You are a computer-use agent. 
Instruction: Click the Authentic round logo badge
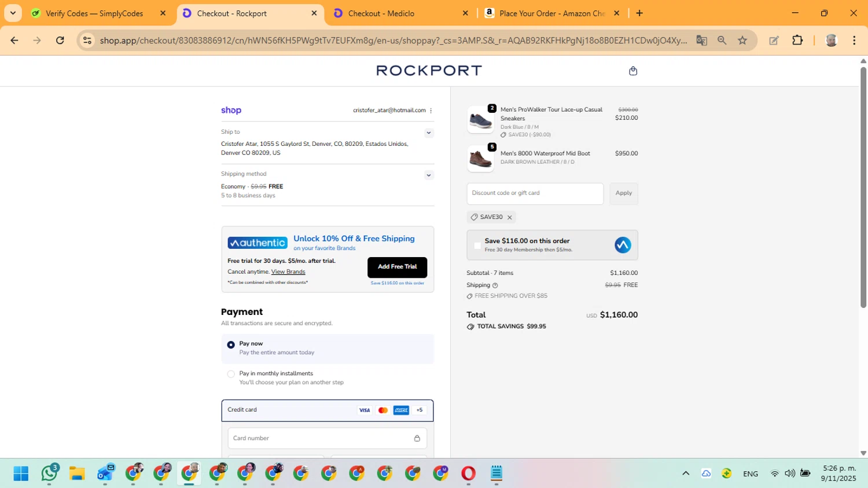tap(623, 245)
